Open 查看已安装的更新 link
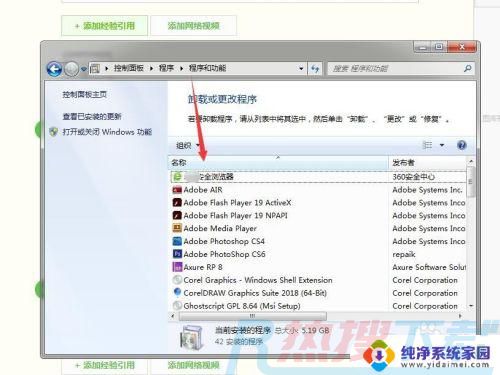Viewport: 500px width, 375px height. 92,116
